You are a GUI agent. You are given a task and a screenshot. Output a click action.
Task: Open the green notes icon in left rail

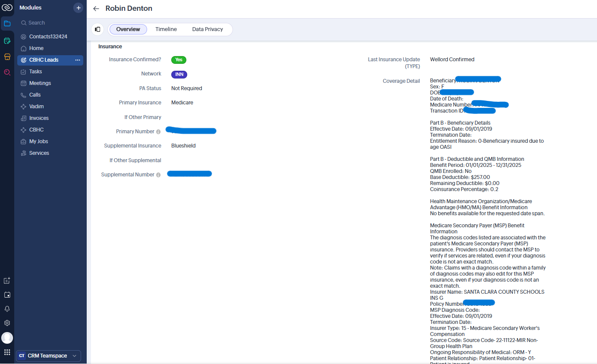pos(7,41)
